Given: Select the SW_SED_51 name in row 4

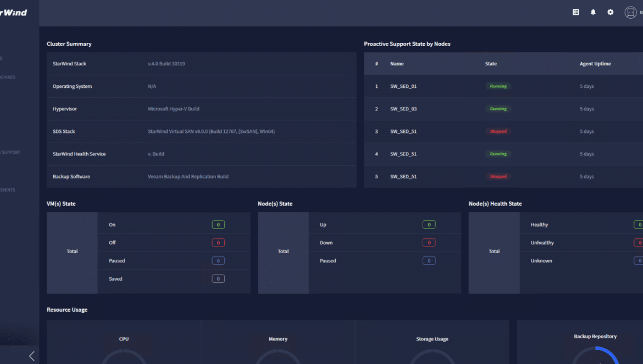Looking at the screenshot, I should point(403,154).
